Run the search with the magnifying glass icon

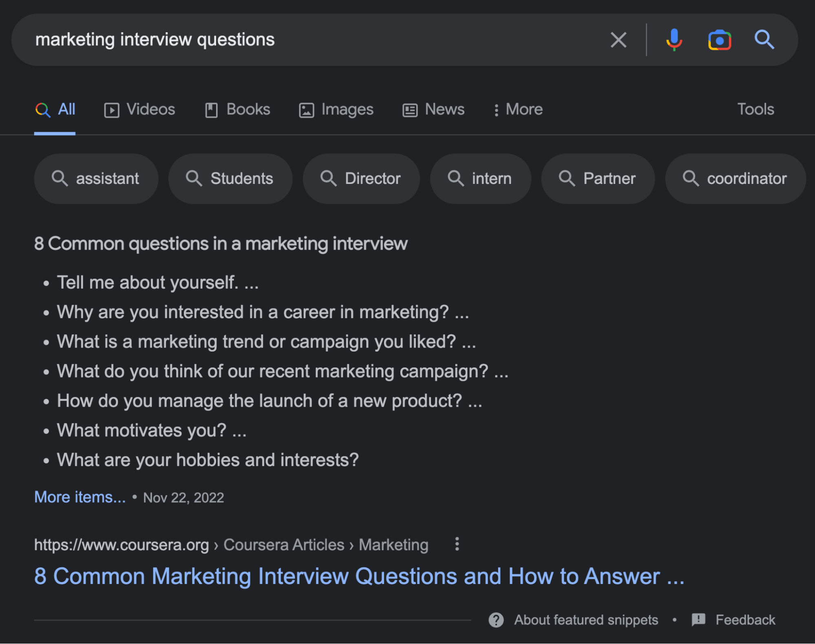(765, 40)
